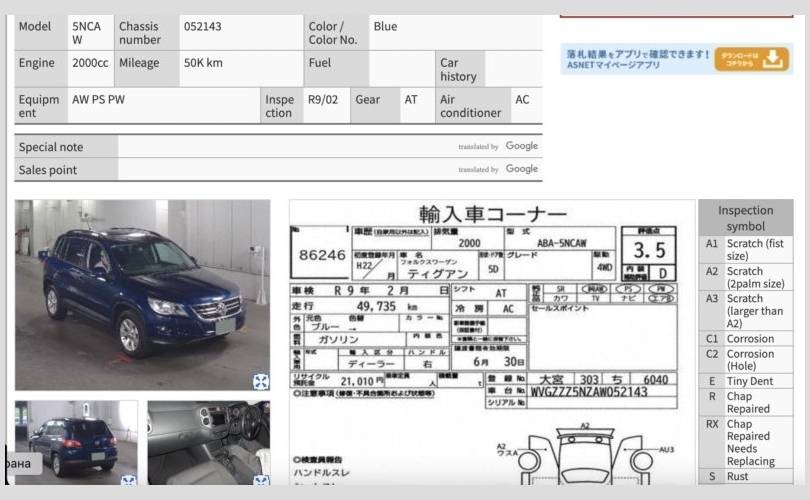Select the interior dashboard thumbnail
810x500 pixels.
point(208,440)
